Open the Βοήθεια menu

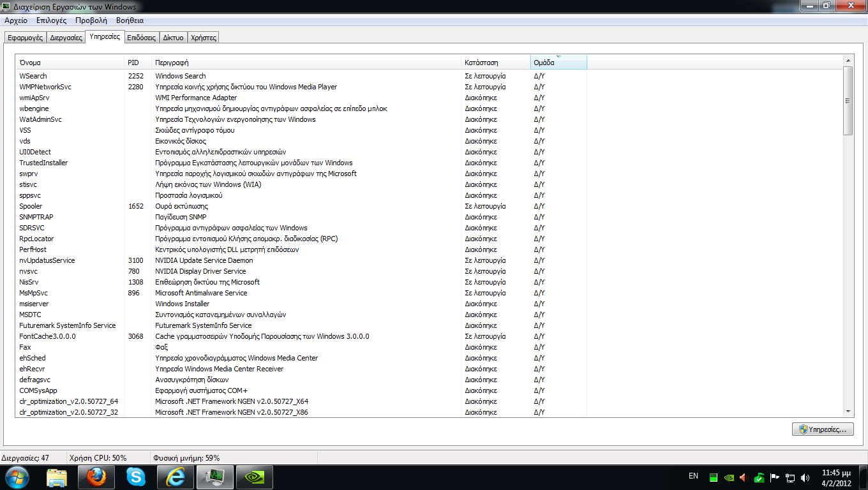(x=130, y=20)
